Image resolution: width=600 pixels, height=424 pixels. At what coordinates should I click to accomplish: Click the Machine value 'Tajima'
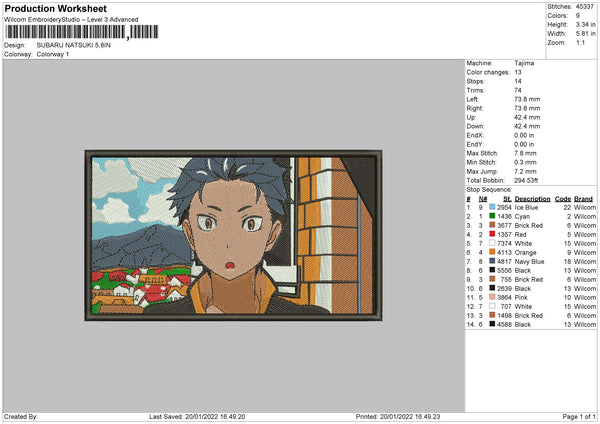524,63
